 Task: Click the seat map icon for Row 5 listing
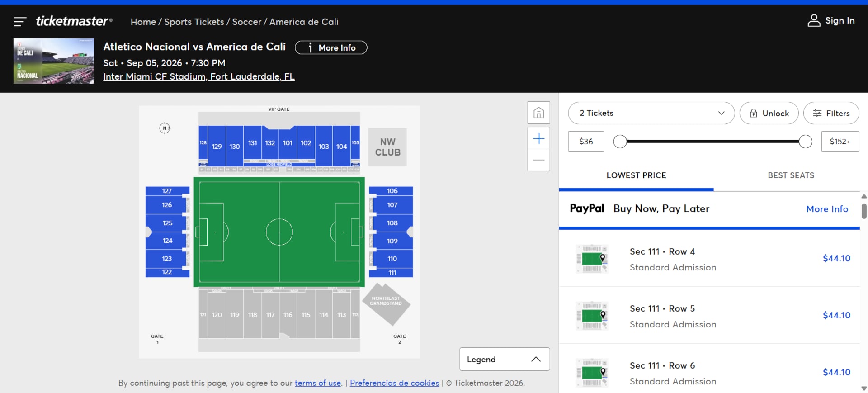(592, 316)
